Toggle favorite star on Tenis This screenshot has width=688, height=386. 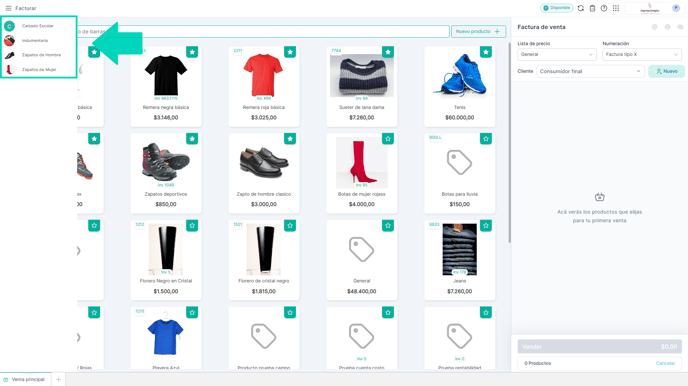[486, 52]
